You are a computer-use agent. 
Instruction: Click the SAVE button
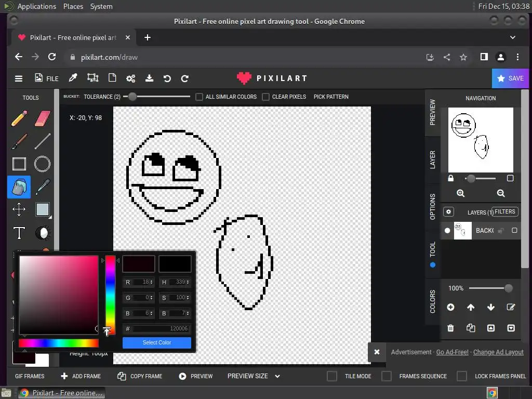510,78
